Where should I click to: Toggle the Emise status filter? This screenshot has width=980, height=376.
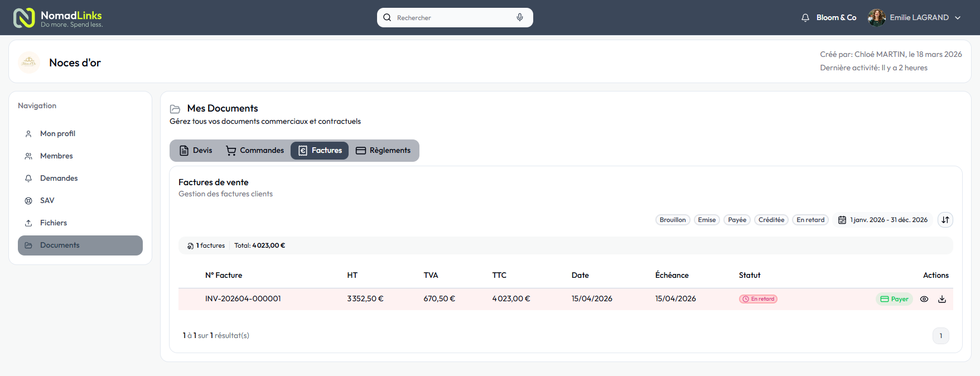(x=707, y=220)
